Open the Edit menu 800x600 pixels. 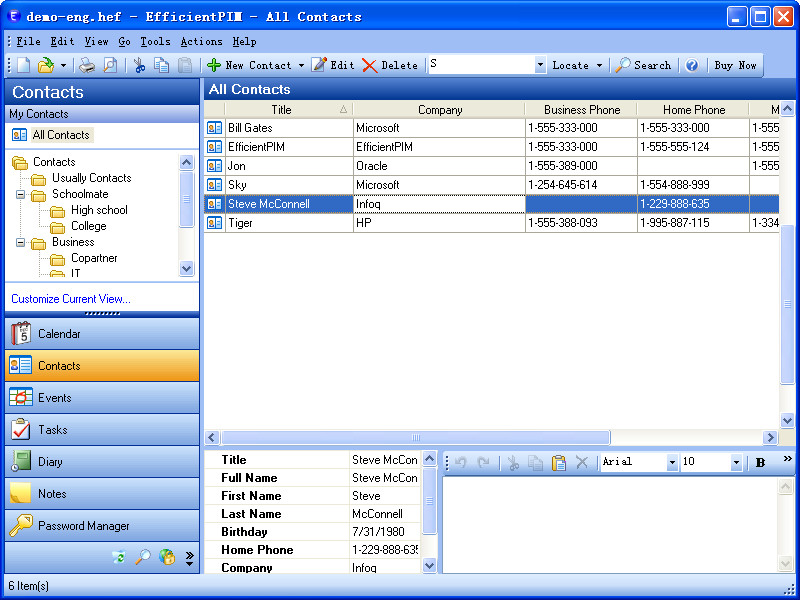62,41
